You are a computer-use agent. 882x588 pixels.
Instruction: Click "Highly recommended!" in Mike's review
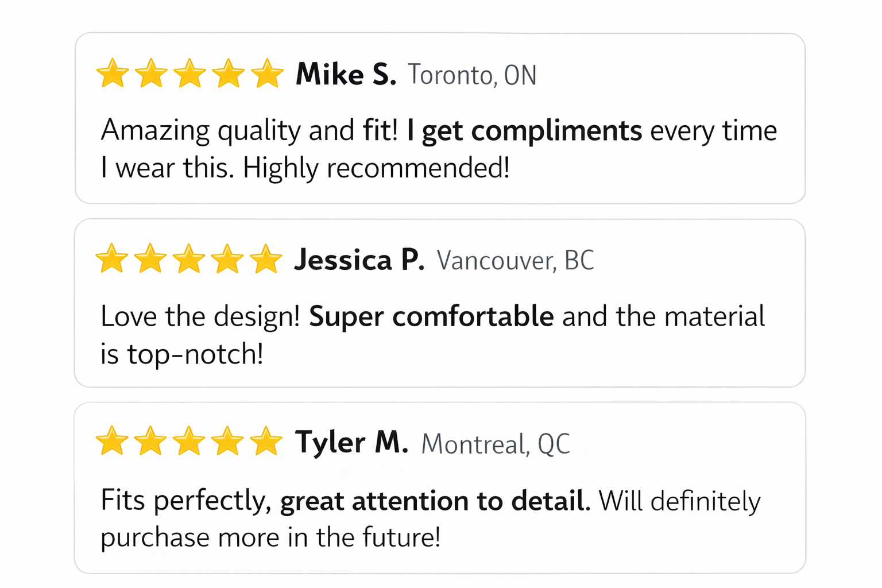[x=376, y=168]
